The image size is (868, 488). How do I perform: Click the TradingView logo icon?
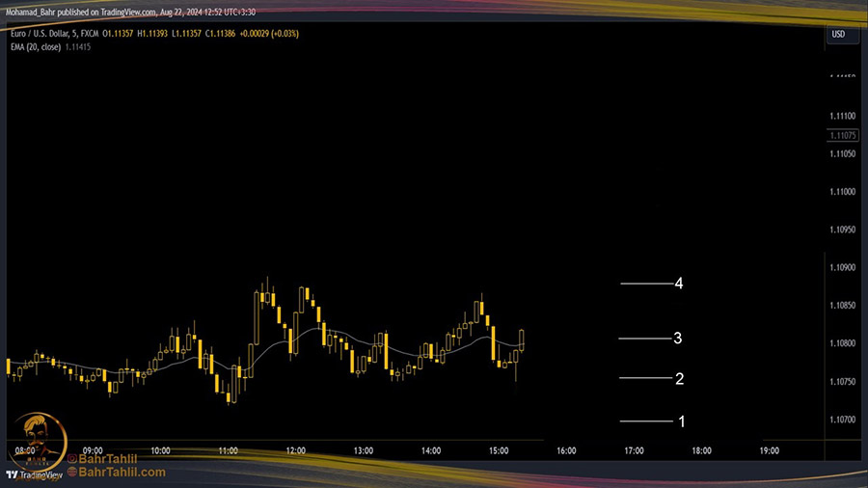(13, 474)
